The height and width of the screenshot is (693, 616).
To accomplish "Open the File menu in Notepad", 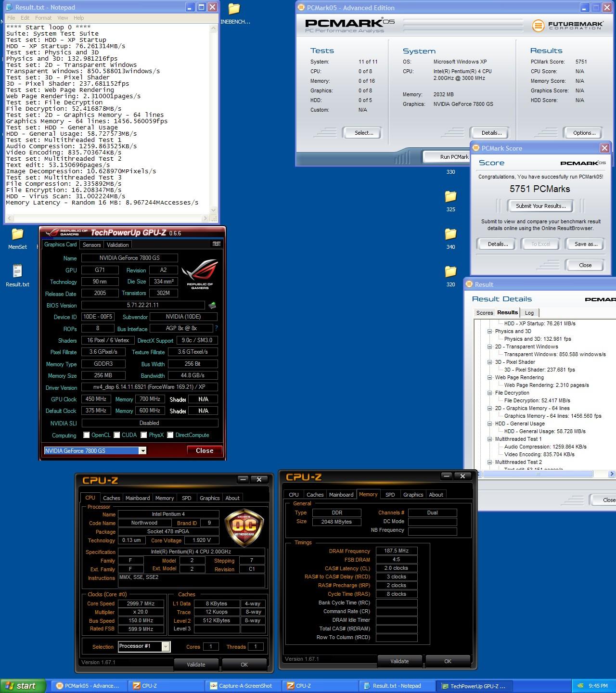I will coord(11,18).
